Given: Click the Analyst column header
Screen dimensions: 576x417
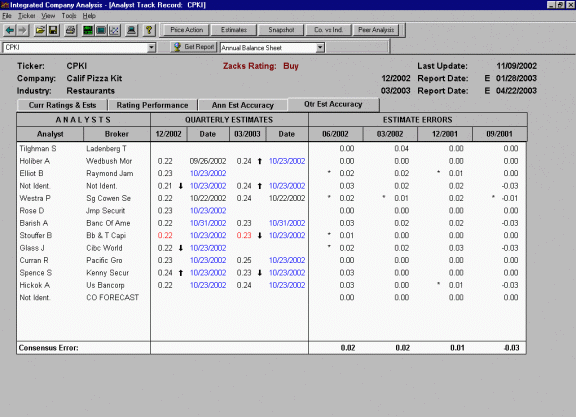Looking at the screenshot, I should click(x=50, y=134).
